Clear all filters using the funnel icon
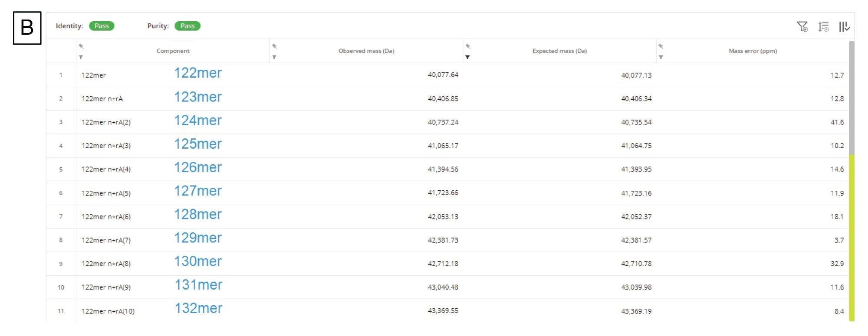 click(802, 27)
